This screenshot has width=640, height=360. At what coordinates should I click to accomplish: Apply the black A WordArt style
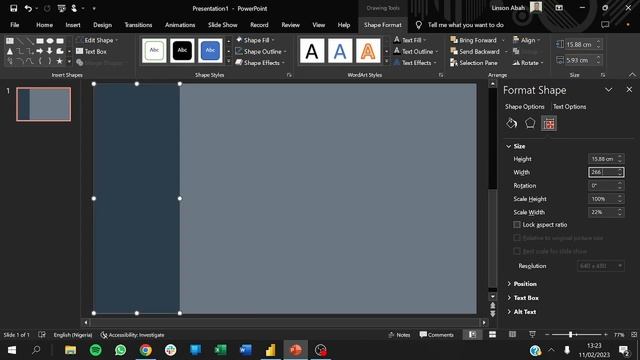[x=312, y=51]
